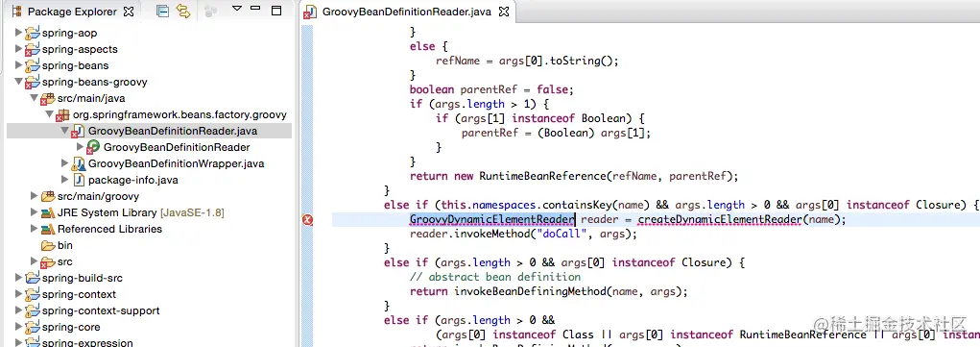The height and width of the screenshot is (347, 980).
Task: Collapse All in Package Explorer toolbar
Action: tap(162, 11)
